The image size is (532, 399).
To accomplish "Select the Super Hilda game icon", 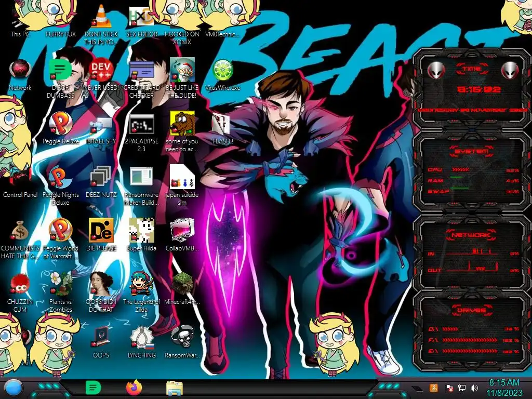I will [141, 235].
